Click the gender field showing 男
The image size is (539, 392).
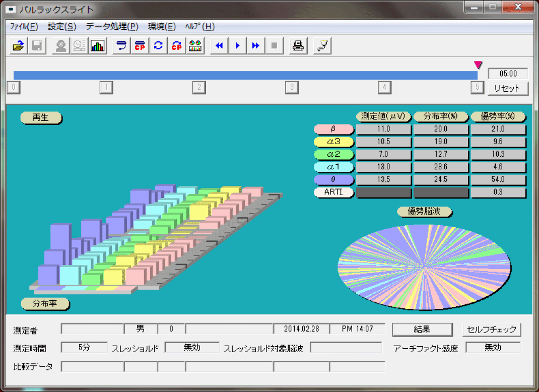point(141,329)
